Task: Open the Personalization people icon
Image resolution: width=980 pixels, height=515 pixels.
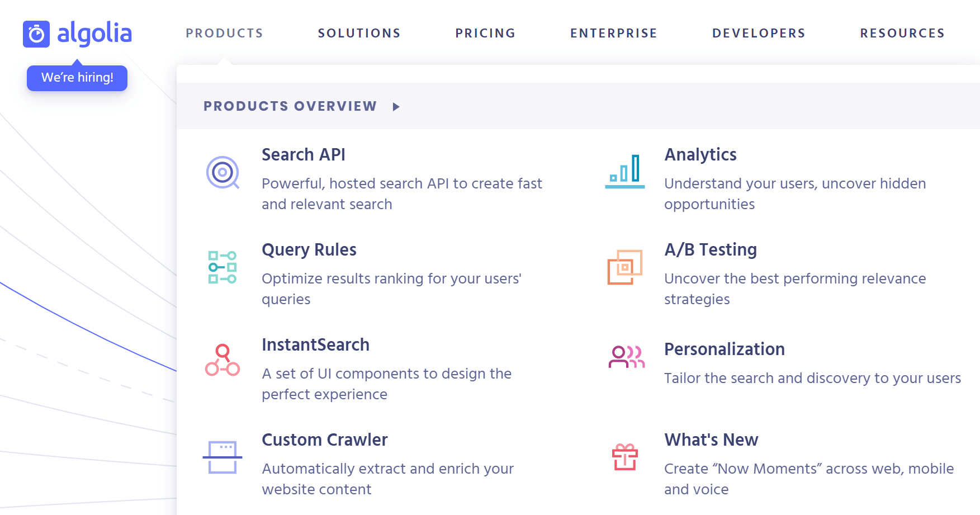Action: 626,357
